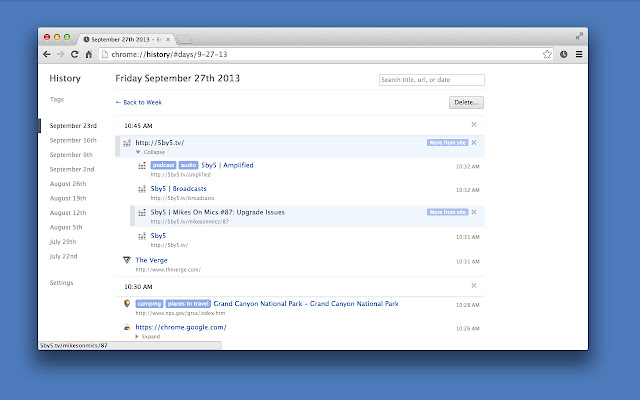Open the Grand Canyon National Park link
Screen dimensions: 640x400
(306, 304)
